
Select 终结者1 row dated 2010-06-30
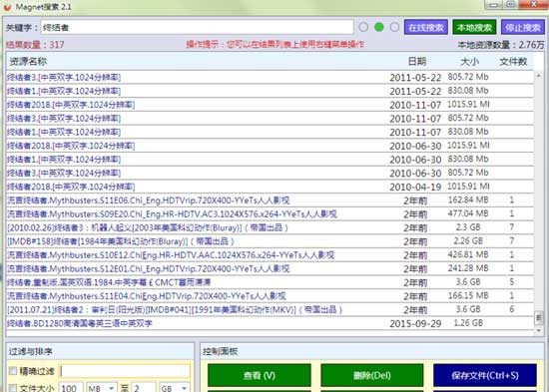[270, 160]
